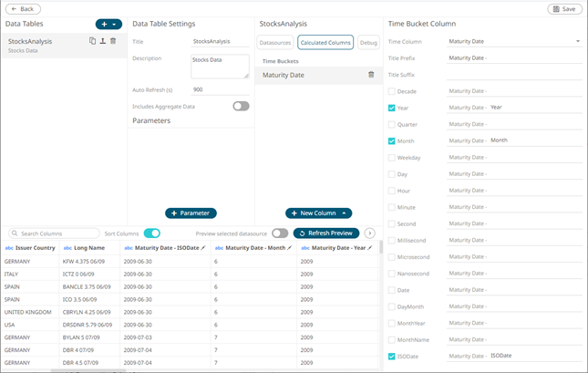The width and height of the screenshot is (588, 373).
Task: Edit the ISODate bucket title field
Action: click(514, 356)
